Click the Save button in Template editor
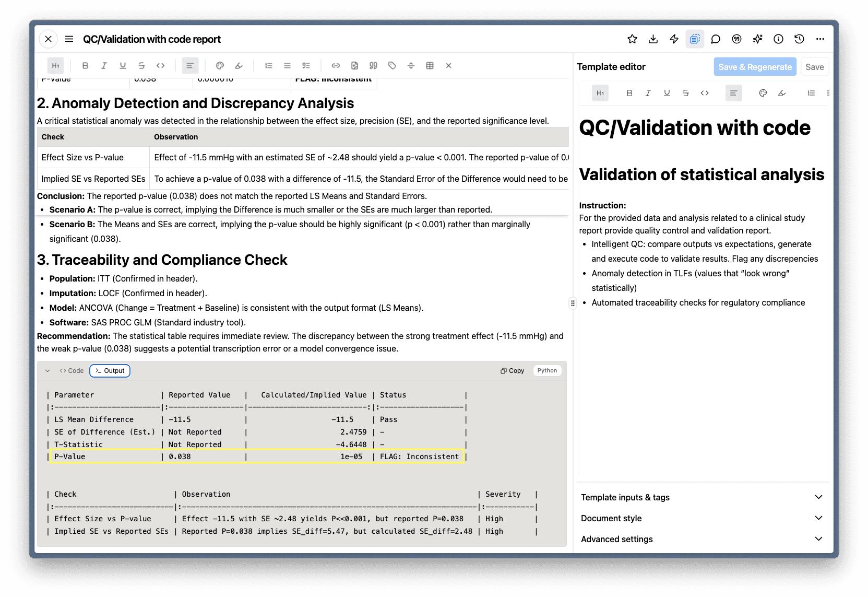The width and height of the screenshot is (868, 597). (814, 67)
